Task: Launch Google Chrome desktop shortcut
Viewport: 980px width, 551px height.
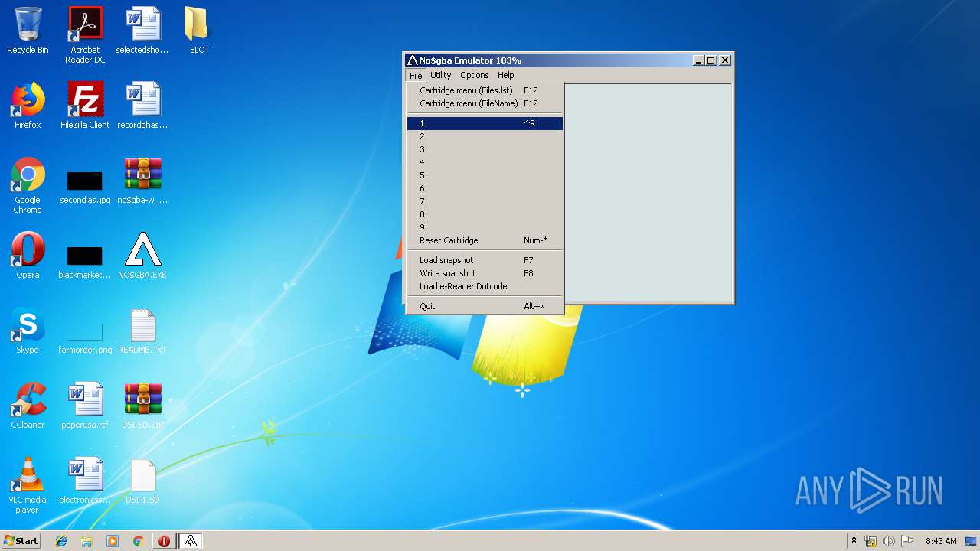Action: [28, 185]
